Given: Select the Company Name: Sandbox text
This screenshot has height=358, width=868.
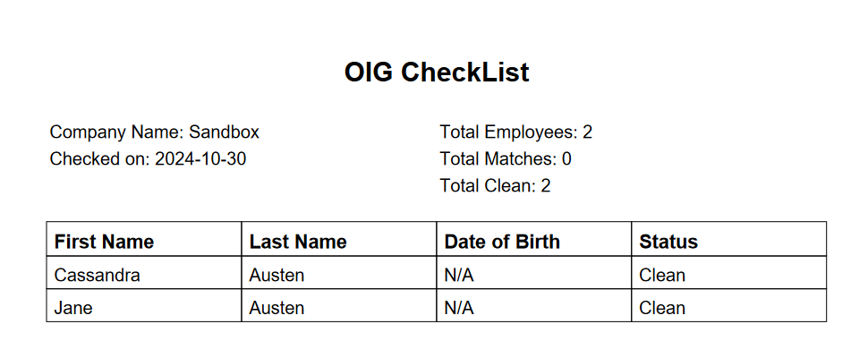Looking at the screenshot, I should [155, 132].
